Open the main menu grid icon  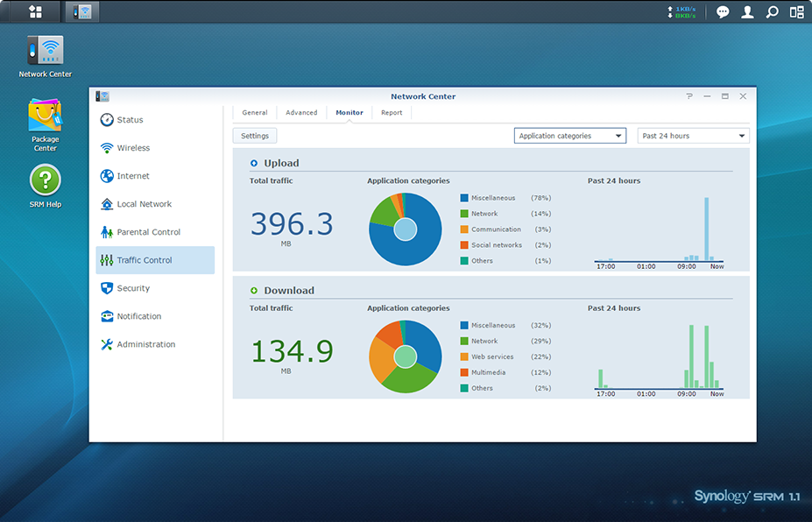[35, 11]
